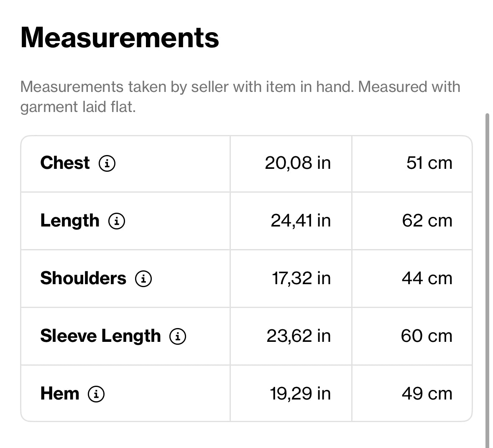493x448 pixels.
Task: Click the vertical scrollbar on the right
Action: tap(487, 277)
